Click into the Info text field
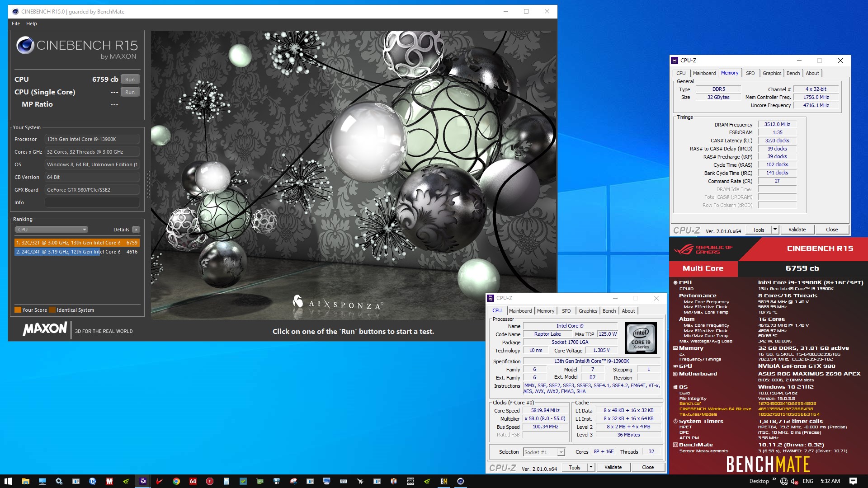 tap(92, 202)
